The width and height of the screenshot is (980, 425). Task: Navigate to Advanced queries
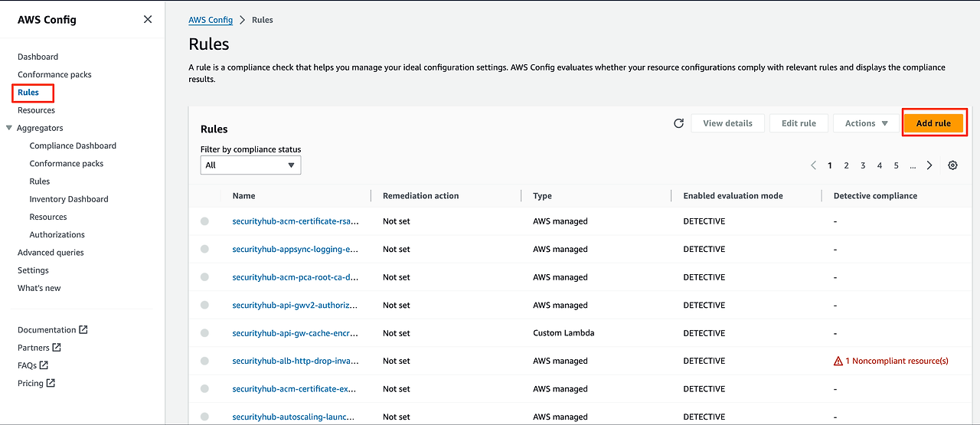51,253
